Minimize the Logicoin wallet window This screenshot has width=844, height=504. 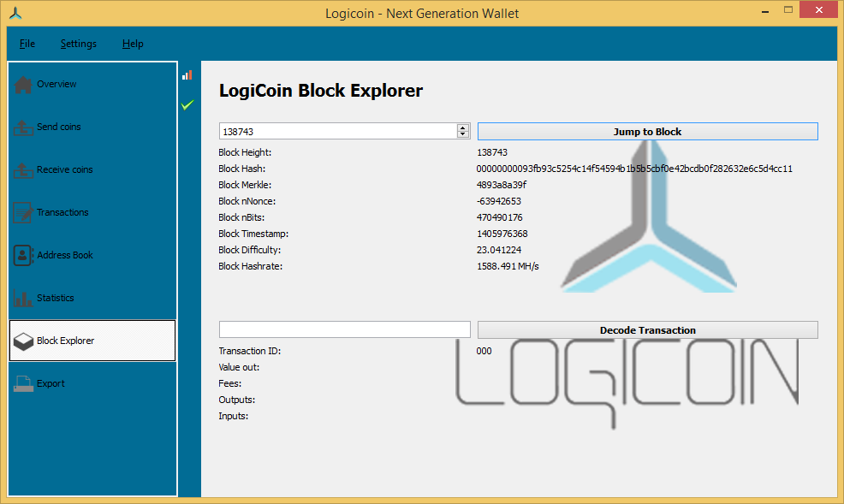[x=765, y=11]
